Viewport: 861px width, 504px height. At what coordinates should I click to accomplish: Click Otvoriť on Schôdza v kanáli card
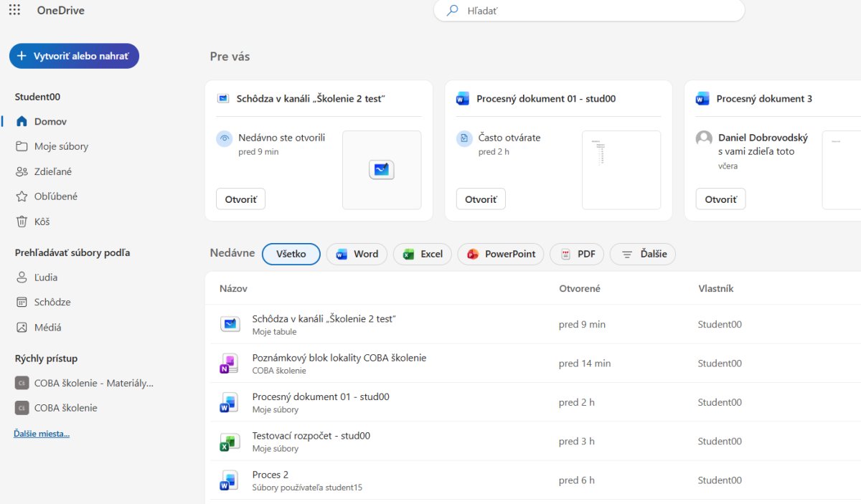point(240,199)
